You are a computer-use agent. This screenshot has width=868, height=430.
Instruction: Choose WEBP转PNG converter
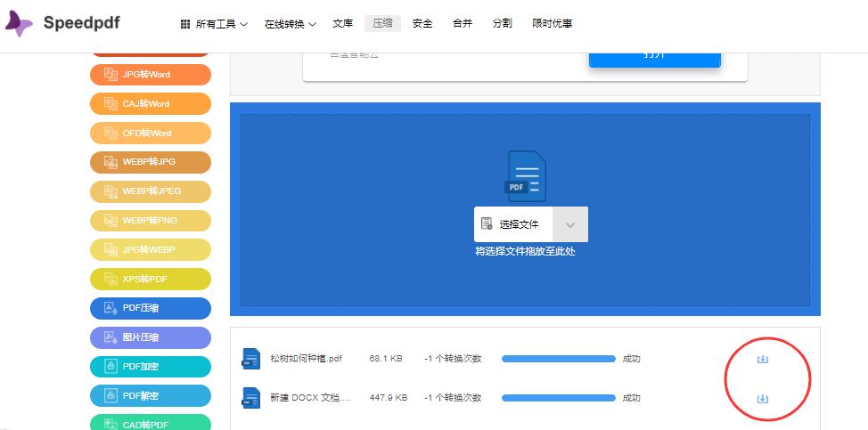(151, 221)
